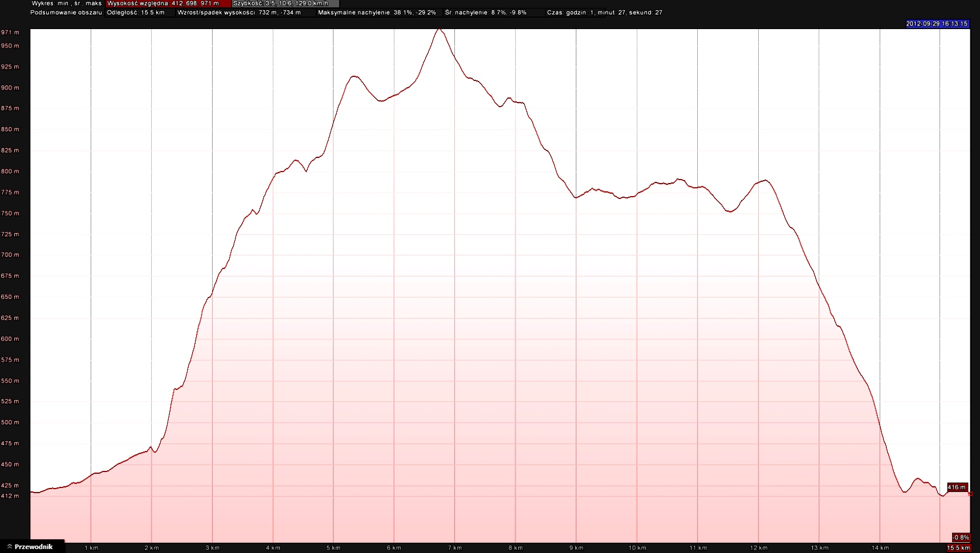
Task: Click the 412 m minimum label on elevation axis
Action: [x=10, y=496]
